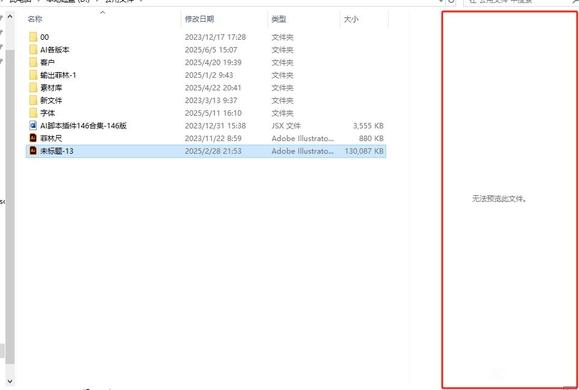
Task: Click the 880 KB size cell
Action: tap(371, 138)
